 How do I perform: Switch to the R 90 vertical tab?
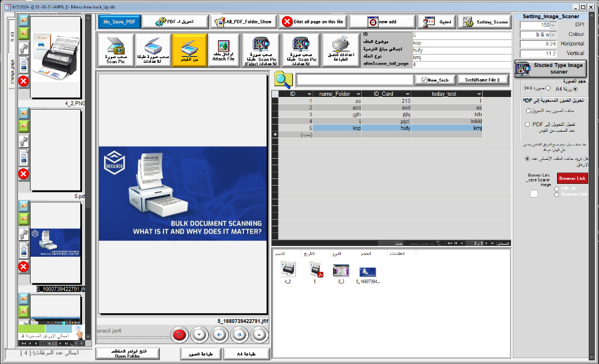click(x=12, y=37)
